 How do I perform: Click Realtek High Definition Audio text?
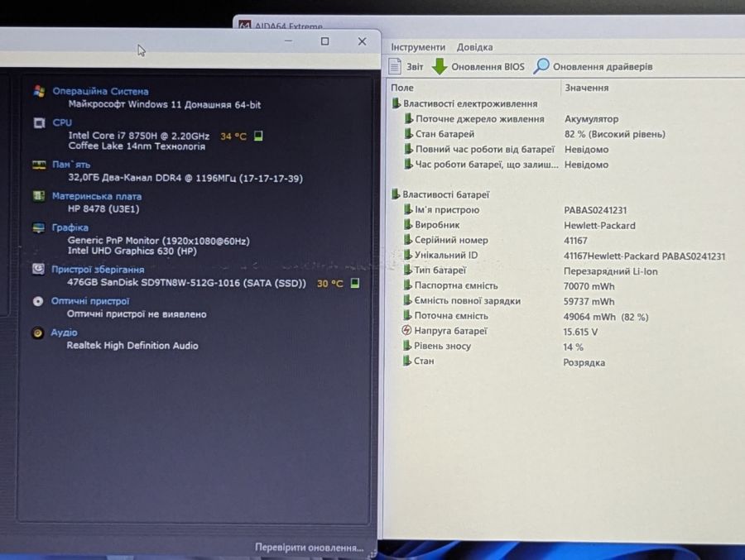tap(132, 345)
